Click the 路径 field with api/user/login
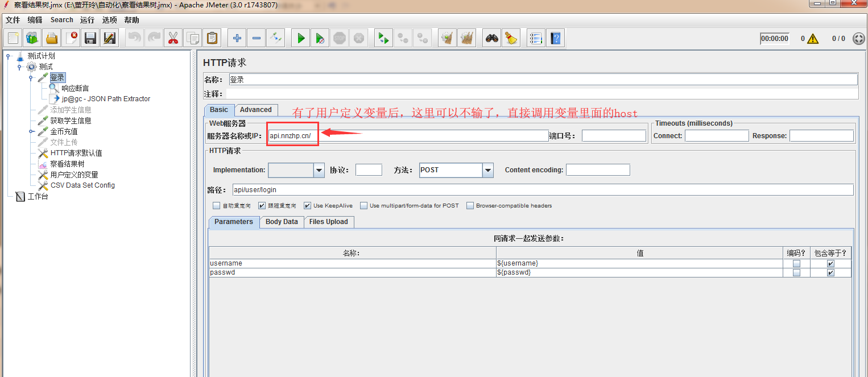 543,190
